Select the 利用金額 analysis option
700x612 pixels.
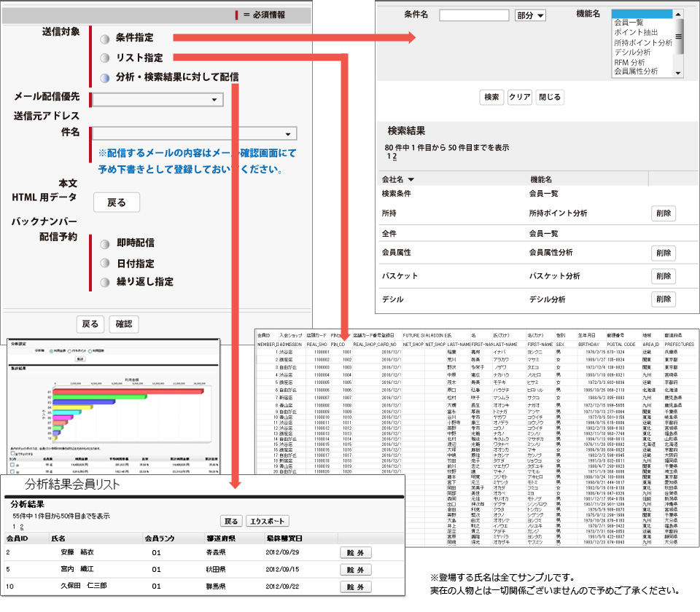pyautogui.click(x=50, y=351)
